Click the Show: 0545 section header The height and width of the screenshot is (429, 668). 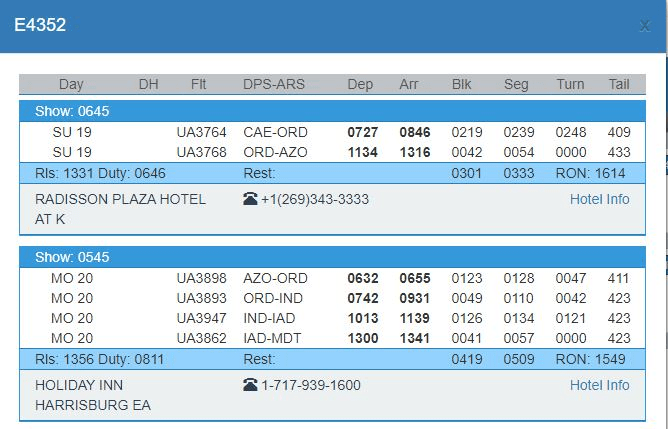(72, 257)
